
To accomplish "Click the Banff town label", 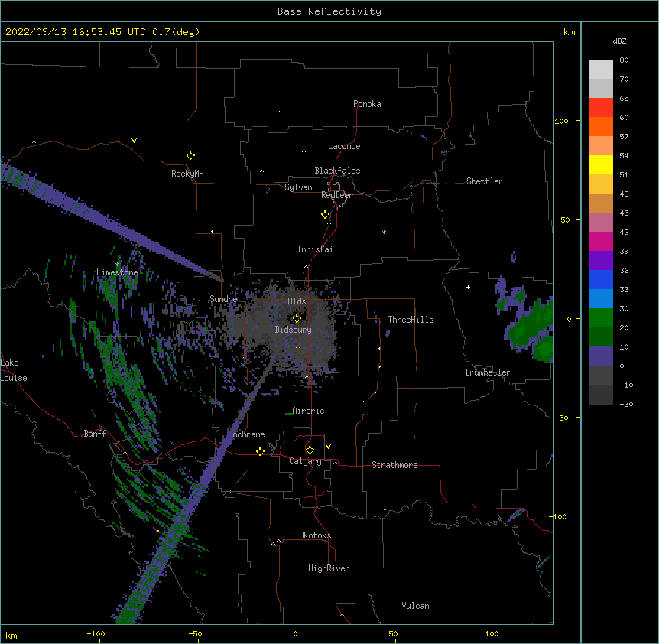I will (95, 434).
